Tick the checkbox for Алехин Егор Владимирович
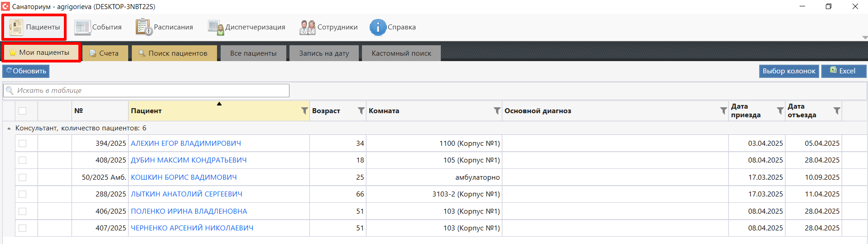Screen dimensions: 868x244 point(23,144)
